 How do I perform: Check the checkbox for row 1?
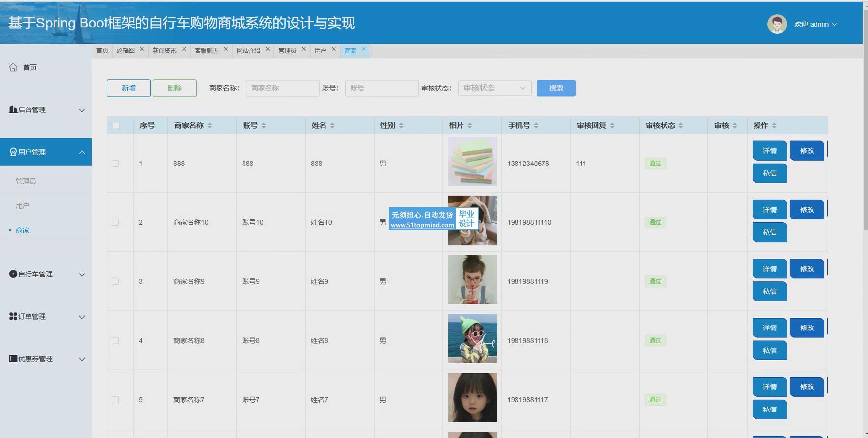(115, 164)
